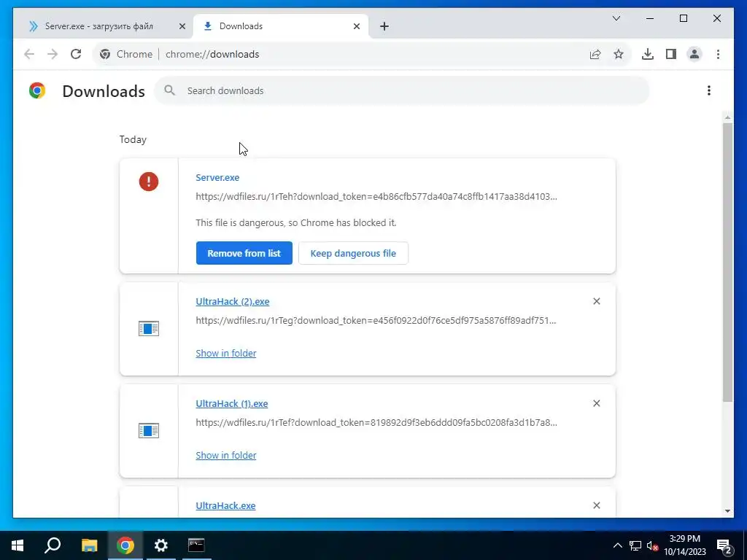Viewport: 747px width, 560px height.
Task: Click the network status tray icon
Action: pyautogui.click(x=635, y=545)
